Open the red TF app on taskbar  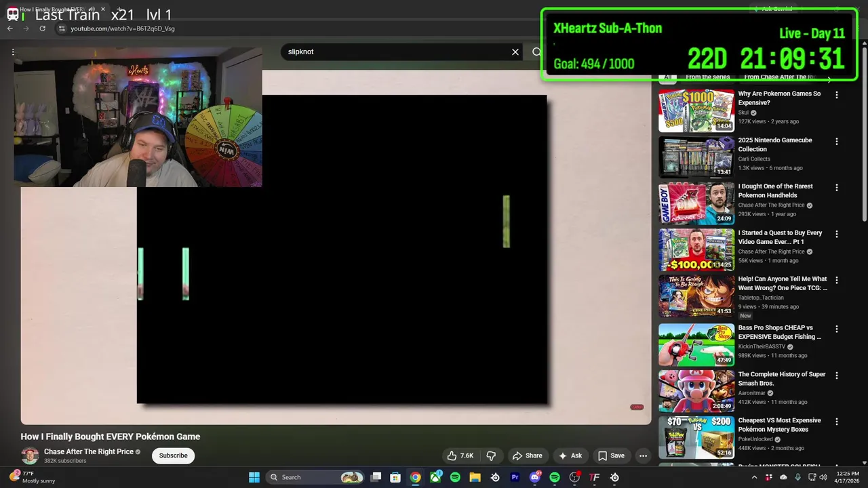pyautogui.click(x=595, y=477)
